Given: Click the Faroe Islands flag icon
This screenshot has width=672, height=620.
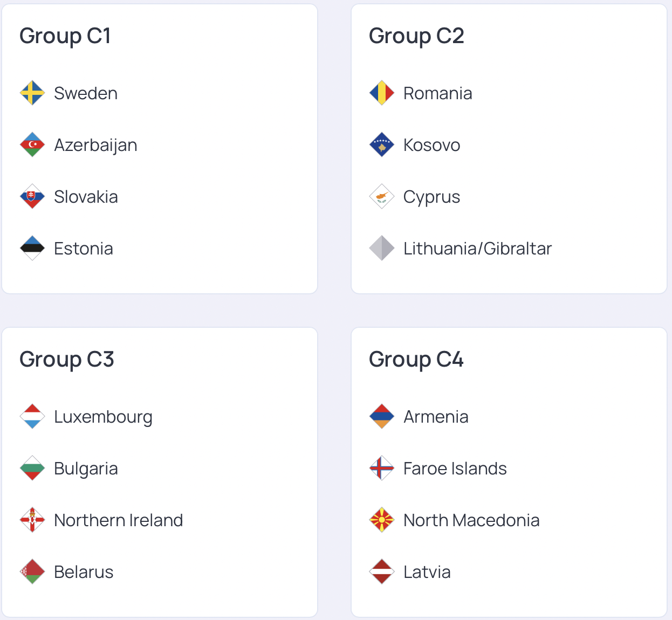Looking at the screenshot, I should [x=382, y=469].
